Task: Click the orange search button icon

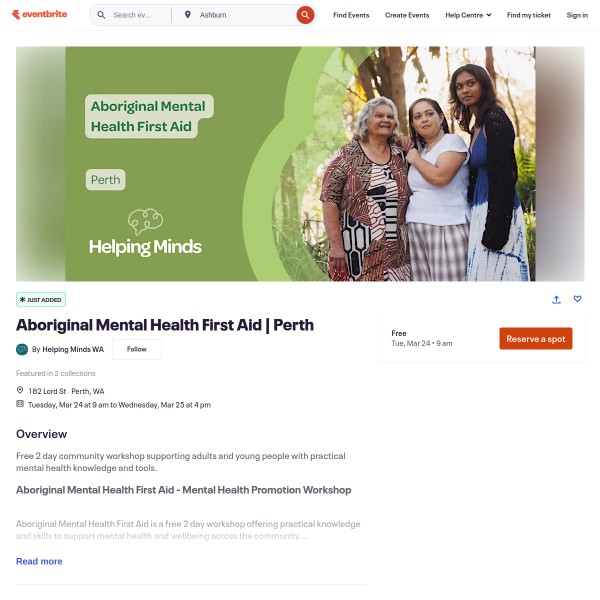Action: [x=305, y=15]
